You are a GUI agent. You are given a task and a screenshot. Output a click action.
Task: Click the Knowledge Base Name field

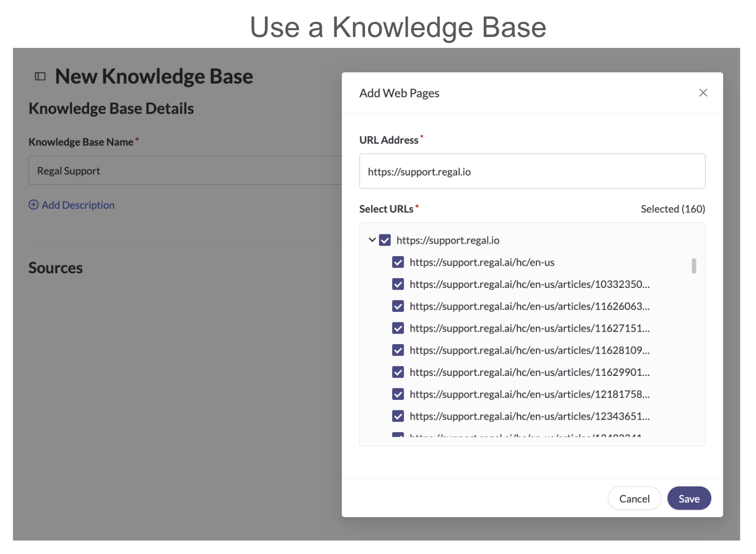tap(185, 171)
